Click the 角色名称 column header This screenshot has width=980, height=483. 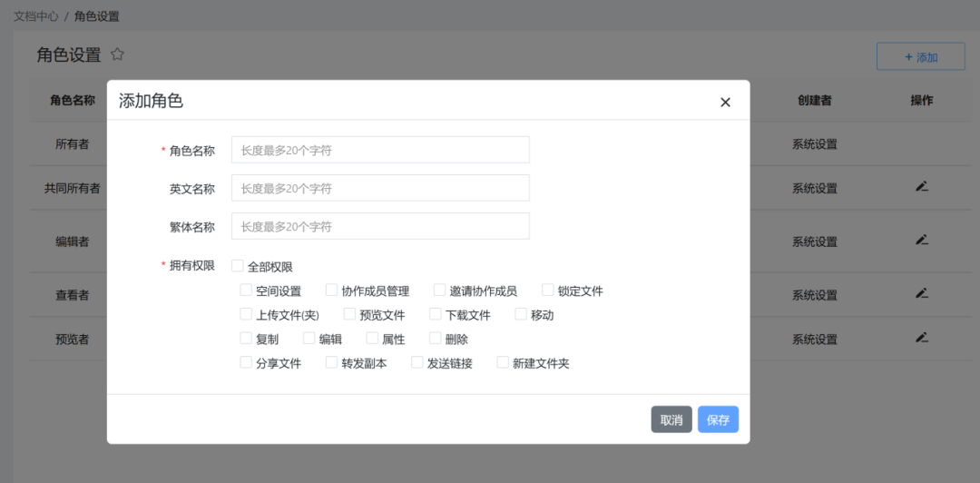pos(73,100)
